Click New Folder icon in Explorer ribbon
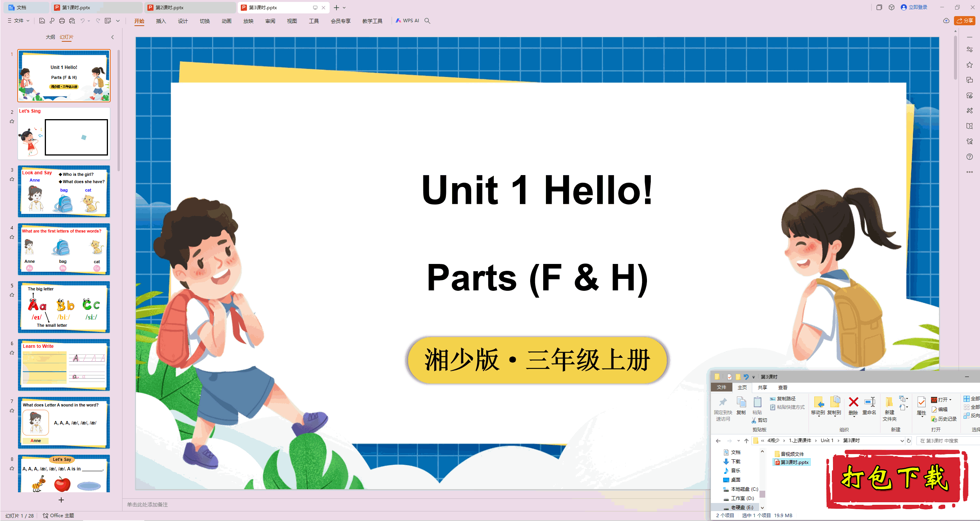Screen dimensions: 980x521 coord(889,402)
